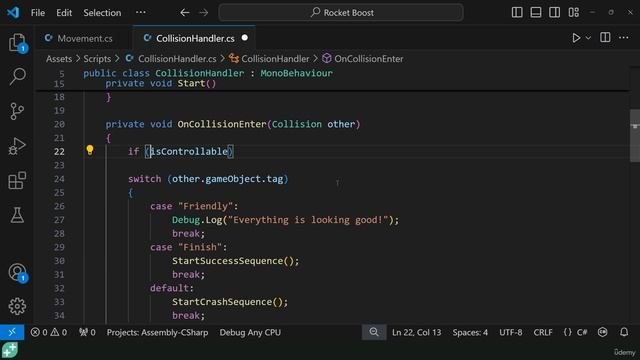Open the Extensions view
The height and width of the screenshot is (360, 640).
[x=17, y=180]
